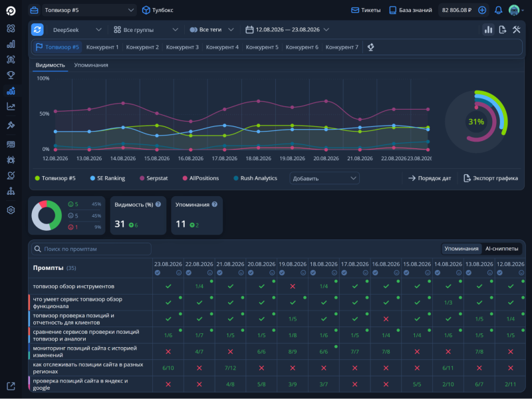Screen dimensions: 532x399
Task: Click the check mark under 23.08.2026 column header
Action: tap(157, 273)
